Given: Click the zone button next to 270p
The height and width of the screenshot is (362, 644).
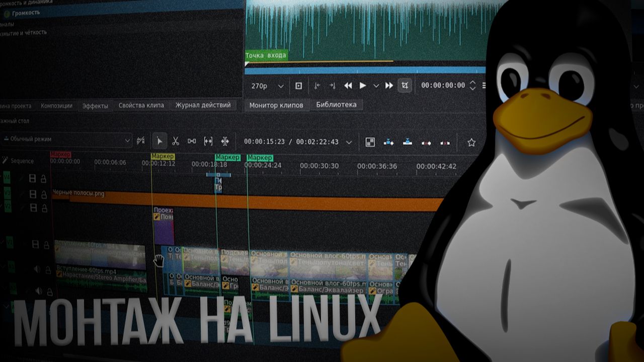Looking at the screenshot, I should click(298, 86).
